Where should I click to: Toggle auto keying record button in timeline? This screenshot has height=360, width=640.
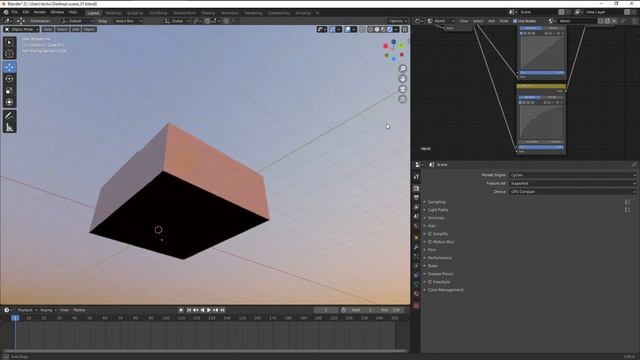coord(181,310)
